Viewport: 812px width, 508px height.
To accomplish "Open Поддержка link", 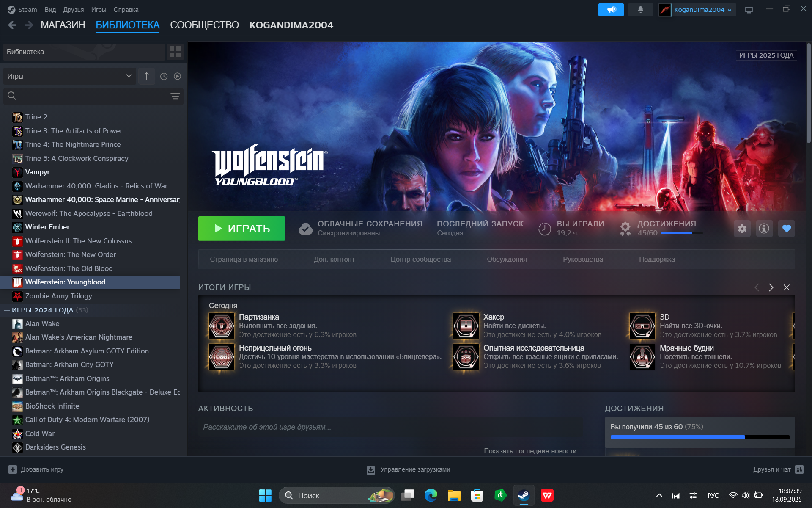I will pos(657,259).
